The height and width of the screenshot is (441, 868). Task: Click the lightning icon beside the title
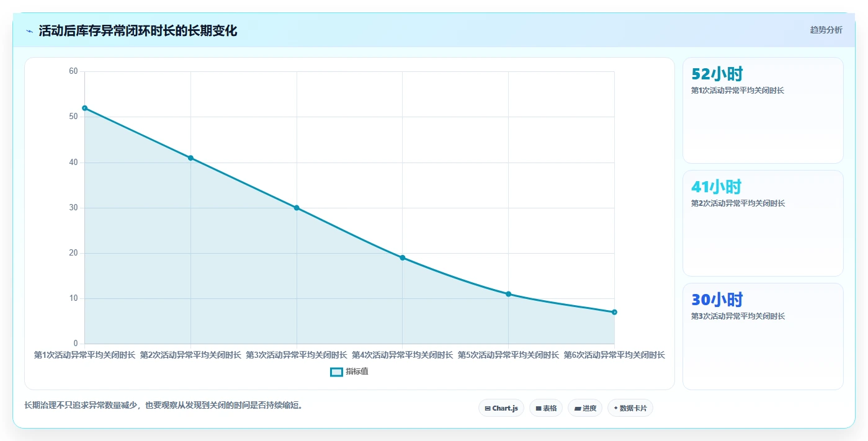[x=29, y=31]
